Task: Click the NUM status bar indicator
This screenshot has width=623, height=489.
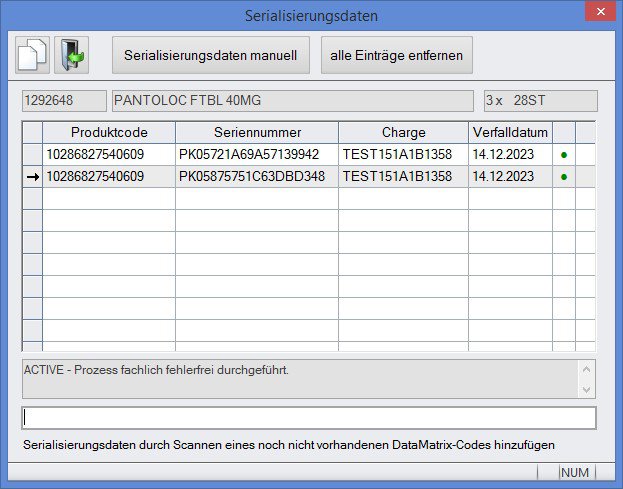Action: (575, 472)
